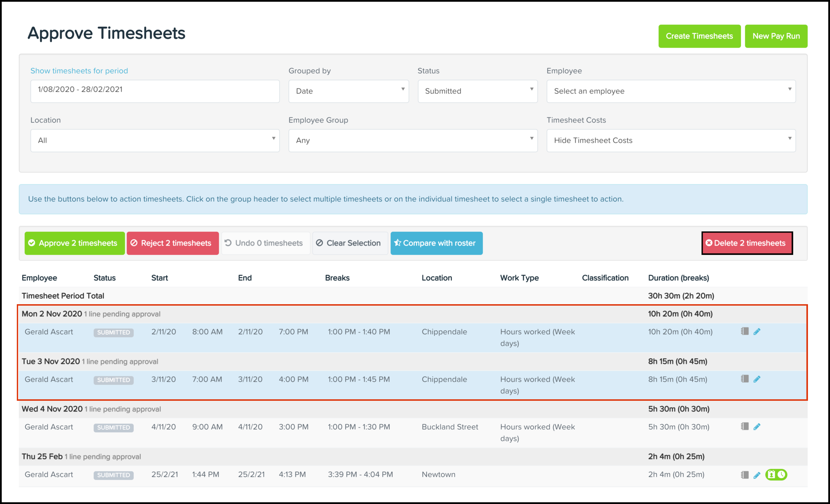Open notes icon for 3/11/20 timesheet
This screenshot has width=830, height=504.
pyautogui.click(x=745, y=379)
